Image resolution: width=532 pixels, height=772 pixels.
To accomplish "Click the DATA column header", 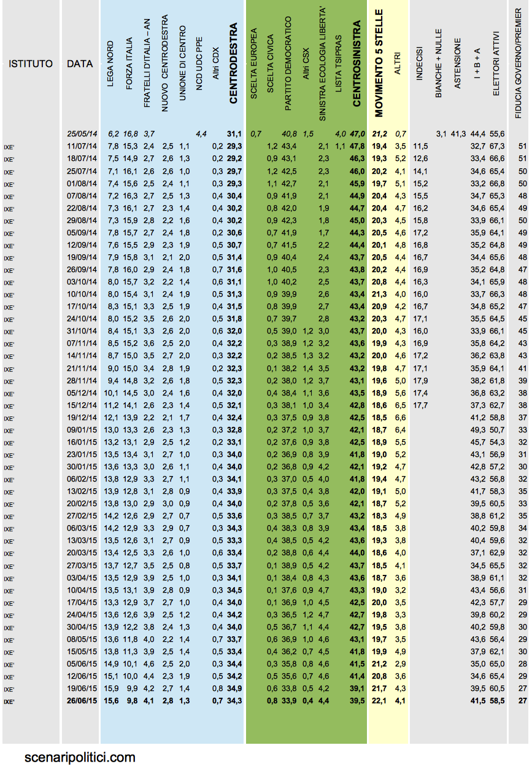I will [80, 64].
